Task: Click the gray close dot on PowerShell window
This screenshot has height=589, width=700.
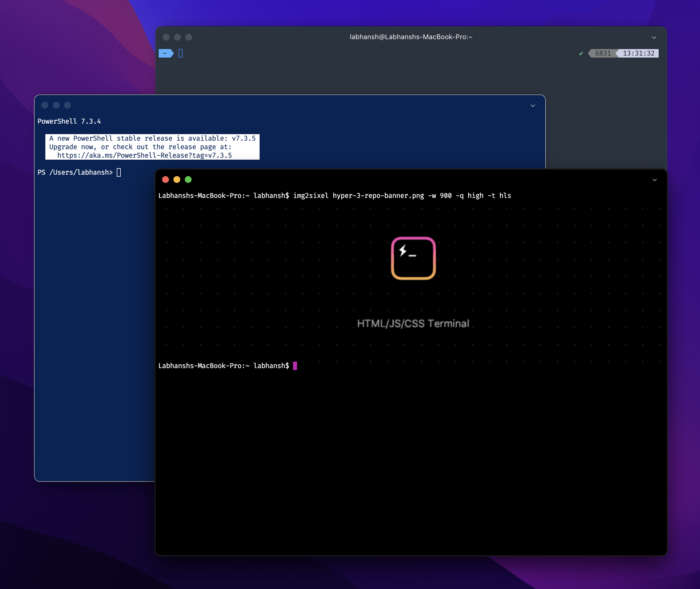Action: tap(45, 105)
